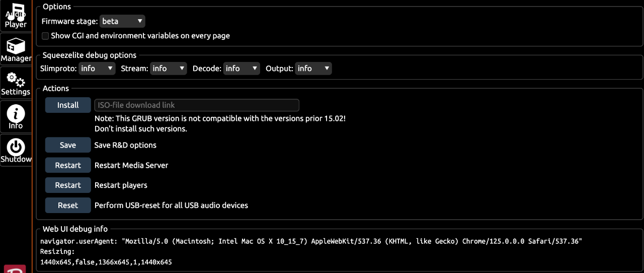Open the Output debug level dropdown
Viewport: 644px width, 273px height.
(313, 69)
